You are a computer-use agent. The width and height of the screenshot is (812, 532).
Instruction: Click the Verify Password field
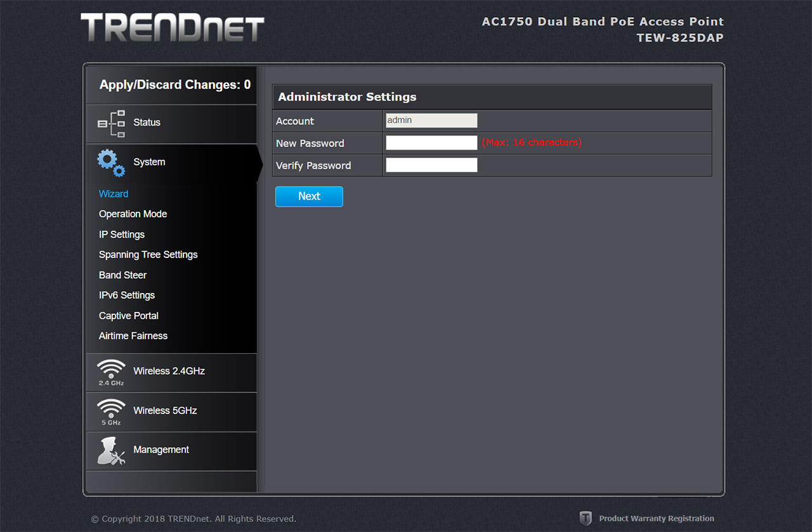[x=431, y=165]
